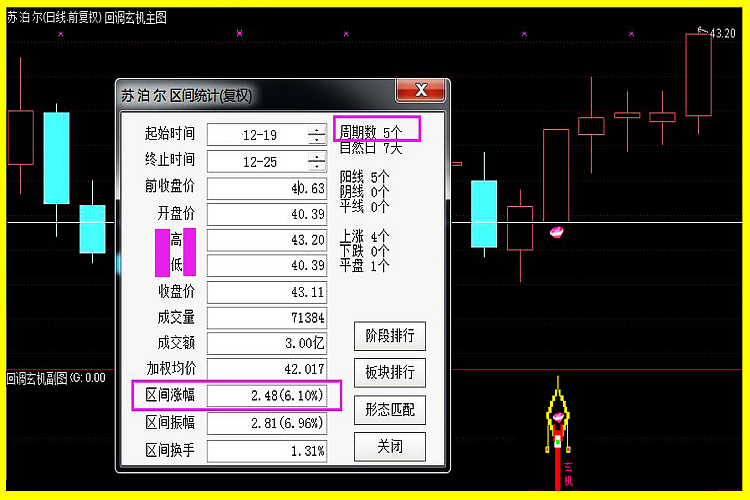Click the 区间涨幅 value field

pos(267,396)
